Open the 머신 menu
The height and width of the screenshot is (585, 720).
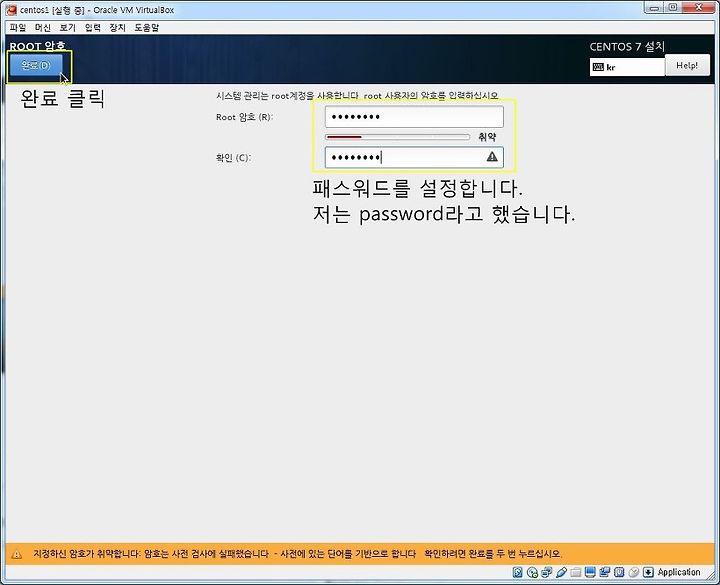(43, 28)
